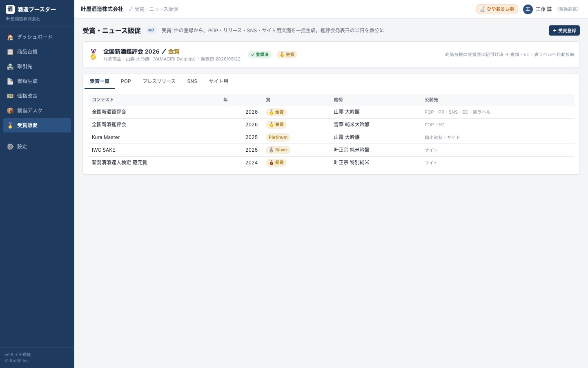The width and height of the screenshot is (588, 368).
Task: Open ダッシュボード from the sidebar
Action: click(x=37, y=37)
